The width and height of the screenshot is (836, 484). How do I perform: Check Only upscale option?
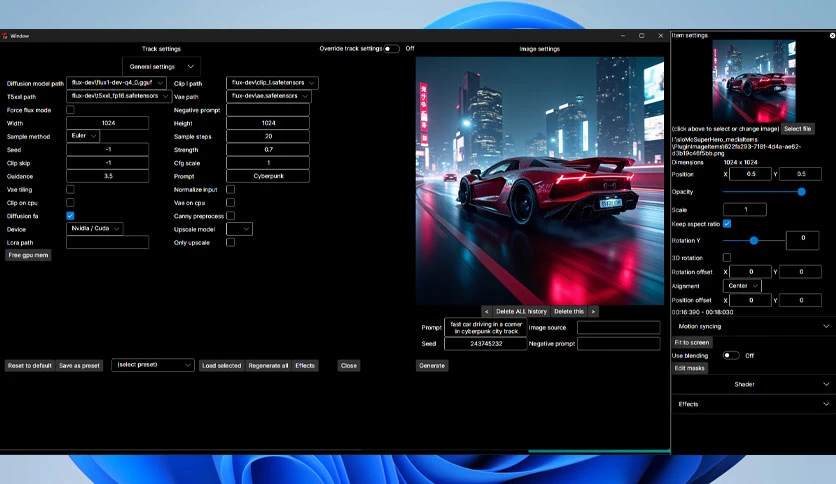click(x=230, y=243)
